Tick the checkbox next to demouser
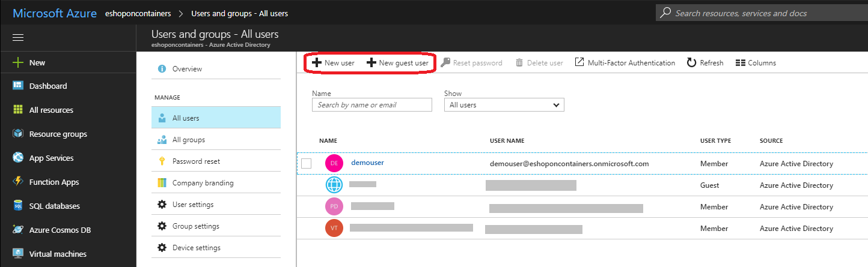The width and height of the screenshot is (868, 267). pyautogui.click(x=306, y=163)
